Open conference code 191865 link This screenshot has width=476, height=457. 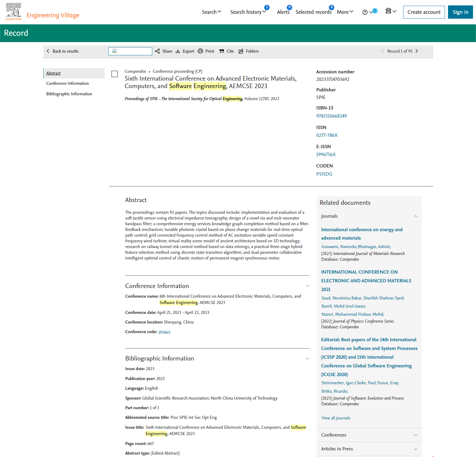(164, 332)
